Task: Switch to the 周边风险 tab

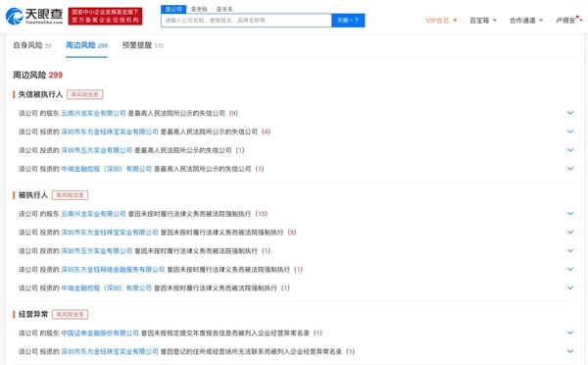Action: (x=86, y=45)
